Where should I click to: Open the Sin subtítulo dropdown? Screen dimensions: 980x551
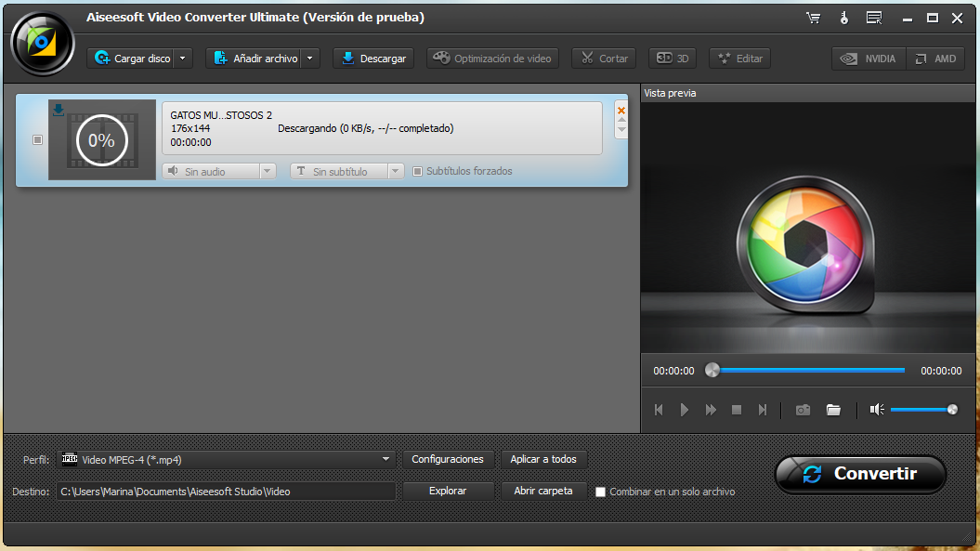[x=346, y=171]
